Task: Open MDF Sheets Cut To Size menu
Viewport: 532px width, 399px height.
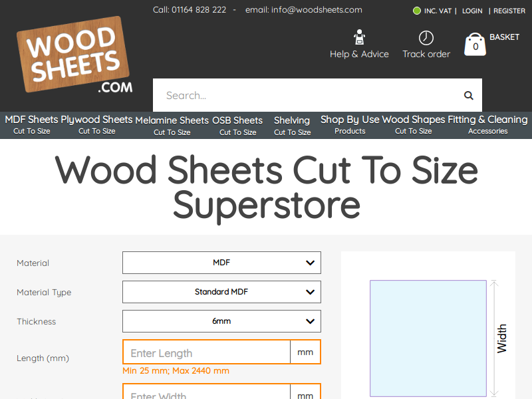Action: [x=31, y=125]
